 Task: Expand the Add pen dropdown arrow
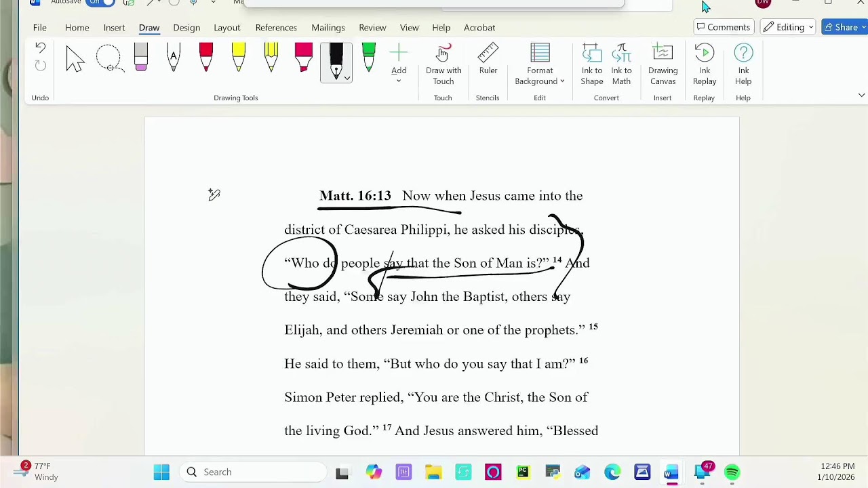[x=399, y=81]
